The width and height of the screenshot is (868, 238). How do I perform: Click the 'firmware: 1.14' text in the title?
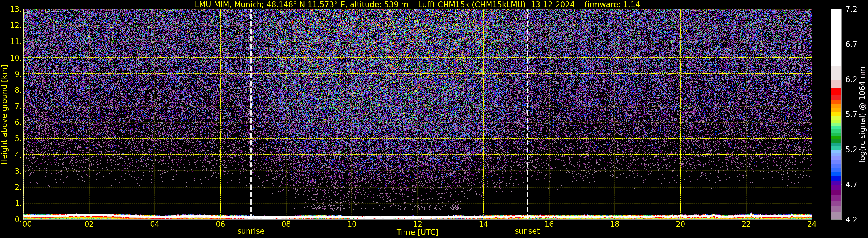[x=612, y=4]
